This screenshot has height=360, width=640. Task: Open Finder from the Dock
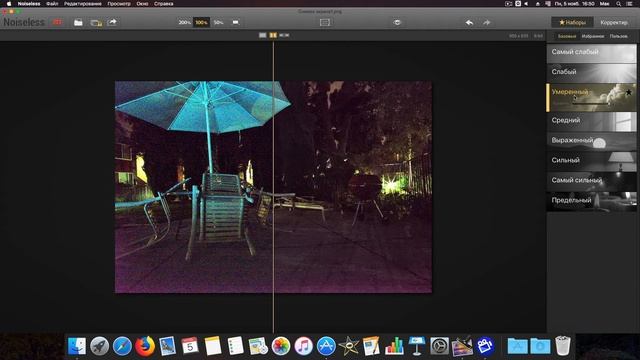[77, 346]
